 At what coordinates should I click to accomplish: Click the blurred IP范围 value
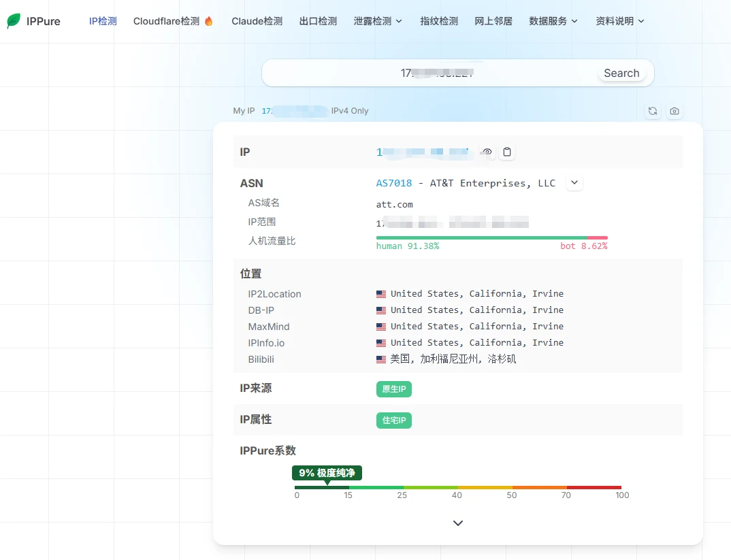[x=452, y=223]
